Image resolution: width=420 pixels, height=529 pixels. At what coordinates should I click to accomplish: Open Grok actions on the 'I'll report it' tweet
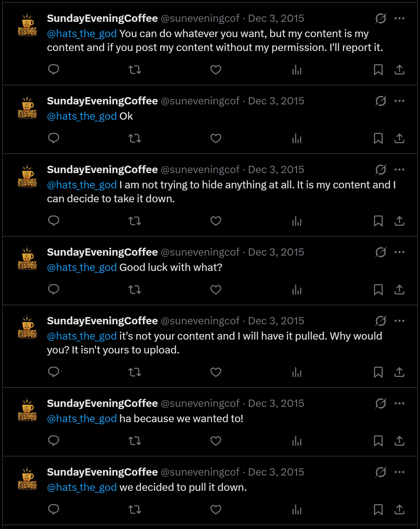click(x=380, y=18)
